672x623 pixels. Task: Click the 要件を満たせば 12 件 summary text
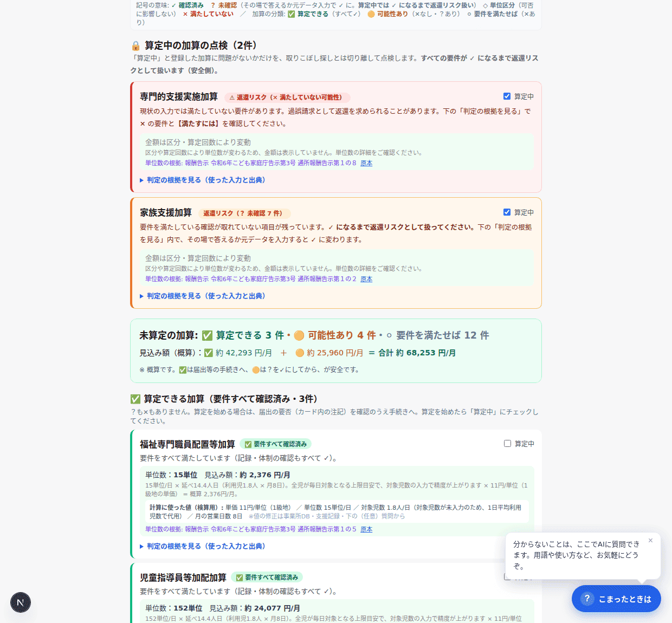(x=438, y=335)
